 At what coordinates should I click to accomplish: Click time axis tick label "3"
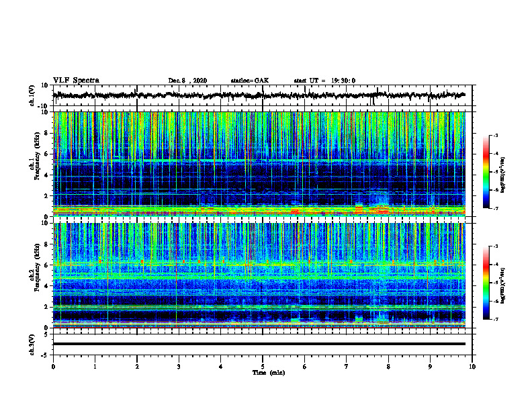tap(179, 367)
